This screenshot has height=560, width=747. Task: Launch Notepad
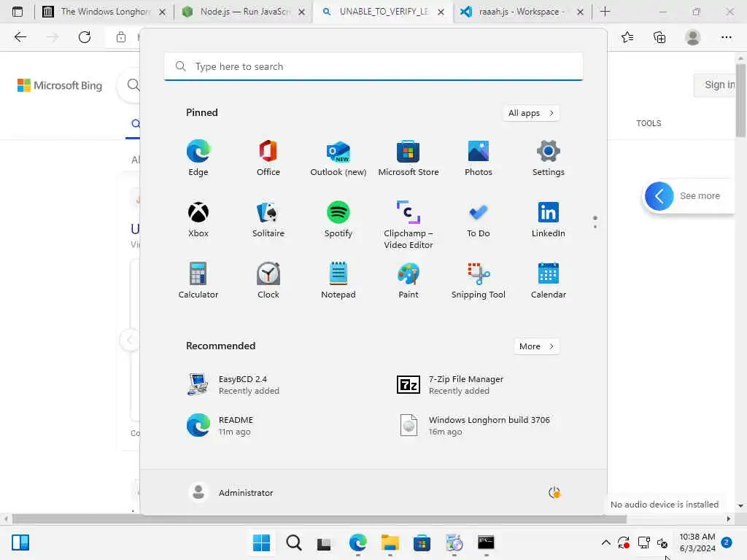coord(338,281)
